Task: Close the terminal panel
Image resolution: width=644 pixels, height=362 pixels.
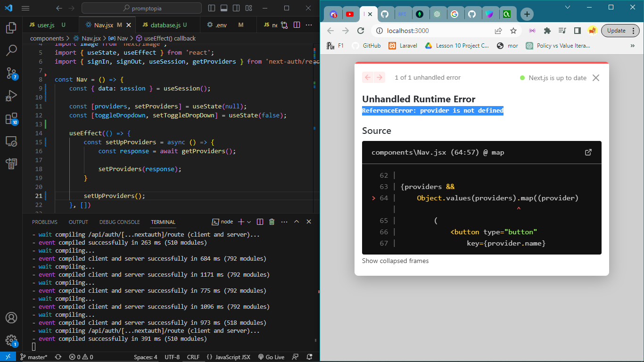Action: tap(309, 222)
